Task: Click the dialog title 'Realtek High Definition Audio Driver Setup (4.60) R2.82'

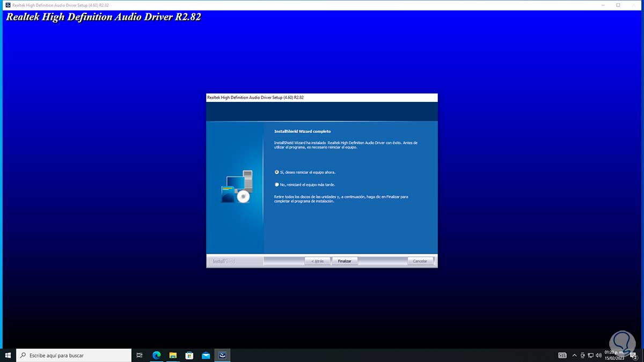Action: pyautogui.click(x=255, y=98)
